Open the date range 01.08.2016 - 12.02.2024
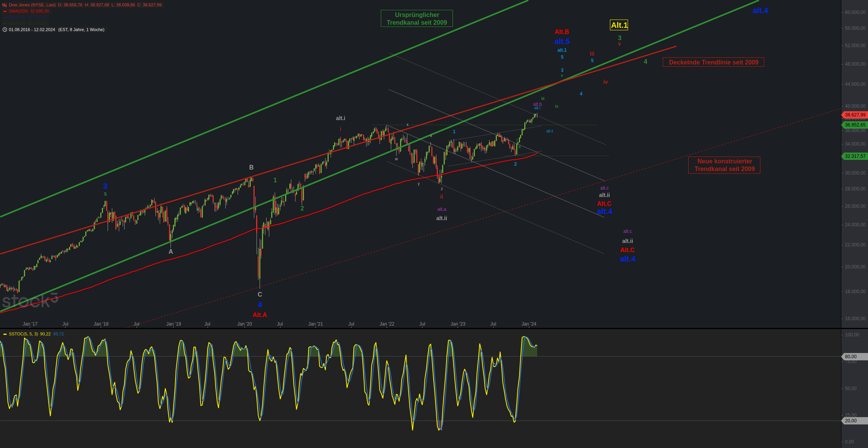Screen dimensions: 868x448 32,30
